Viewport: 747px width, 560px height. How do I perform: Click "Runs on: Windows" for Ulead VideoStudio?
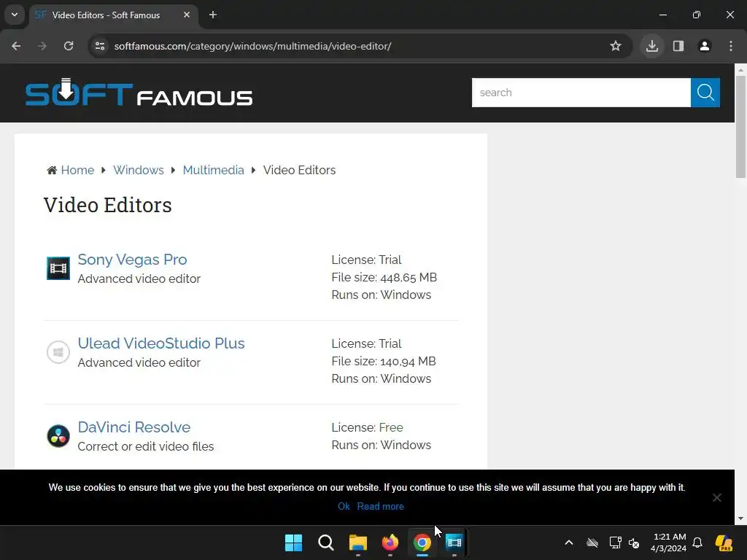pyautogui.click(x=381, y=378)
